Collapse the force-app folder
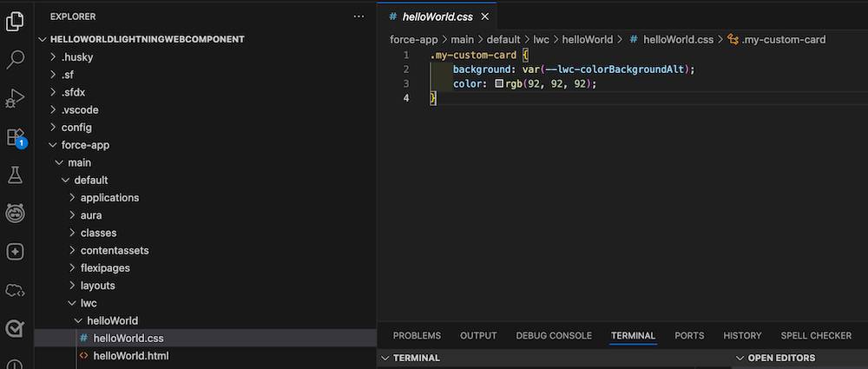 [53, 145]
